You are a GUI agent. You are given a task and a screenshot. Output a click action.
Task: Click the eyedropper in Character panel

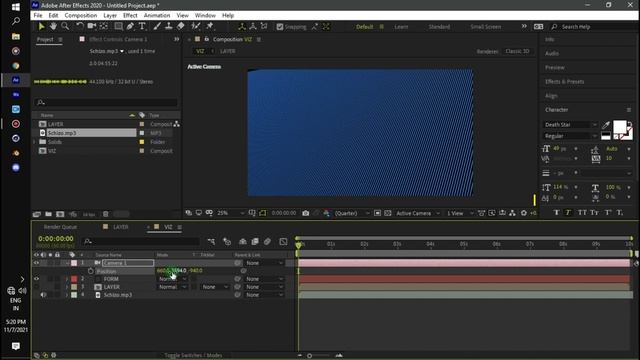coord(606,125)
